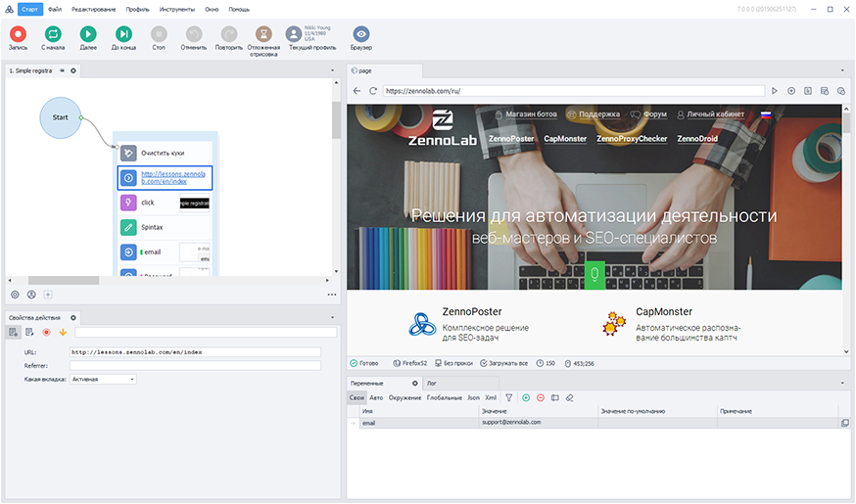
Task: Click the Start node in the project
Action: point(60,117)
